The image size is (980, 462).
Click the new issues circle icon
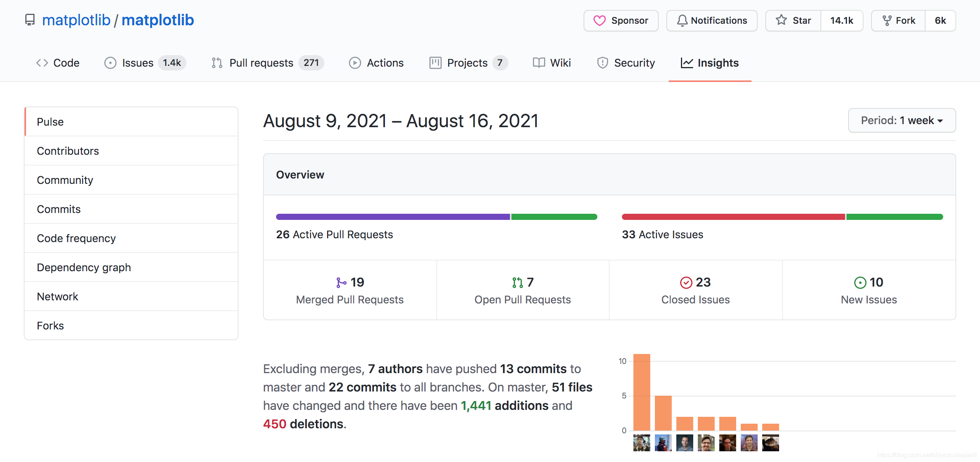pyautogui.click(x=860, y=283)
